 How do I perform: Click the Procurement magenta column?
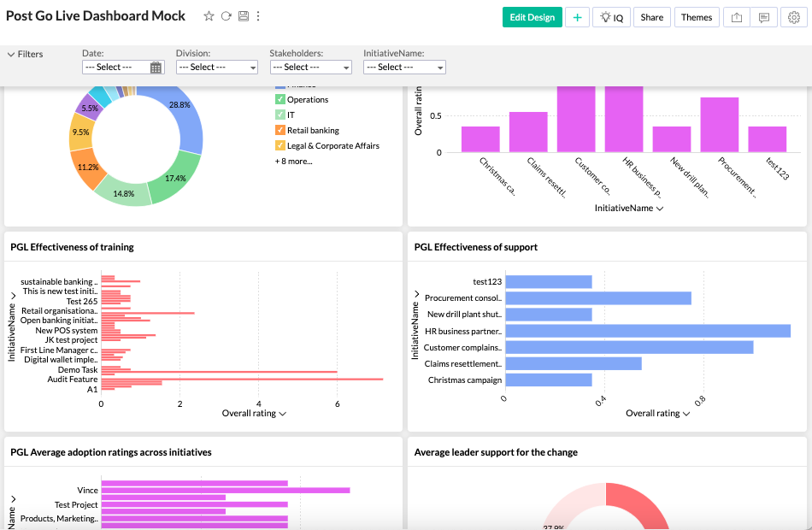click(720, 125)
